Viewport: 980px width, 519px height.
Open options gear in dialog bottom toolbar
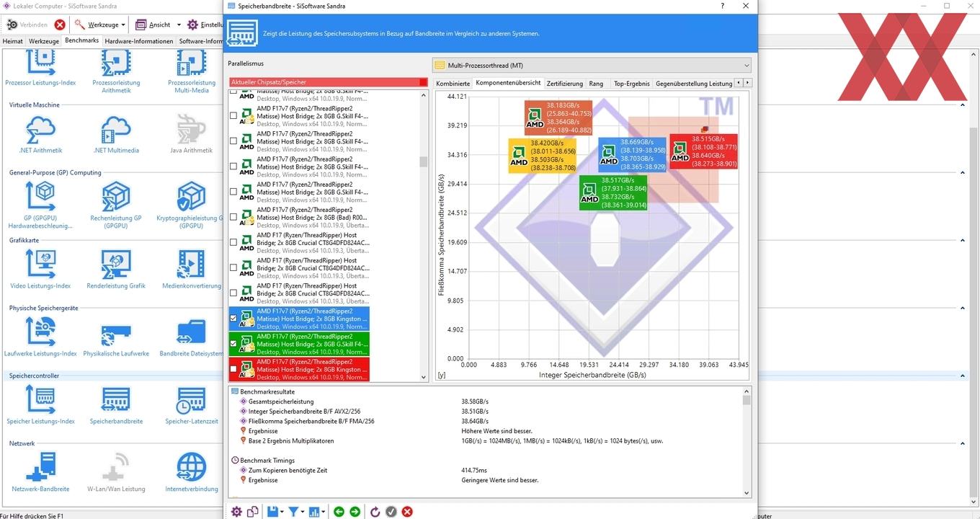(x=236, y=512)
